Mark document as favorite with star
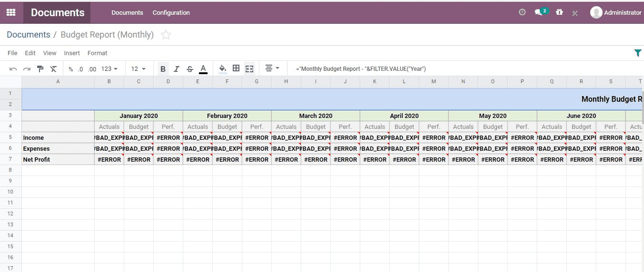Screen dimensions: 644x272 (166, 35)
